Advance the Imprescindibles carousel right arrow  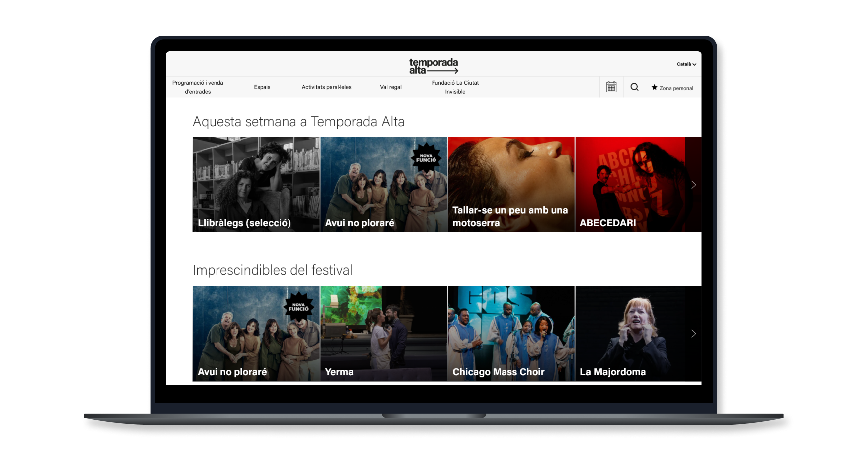693,334
